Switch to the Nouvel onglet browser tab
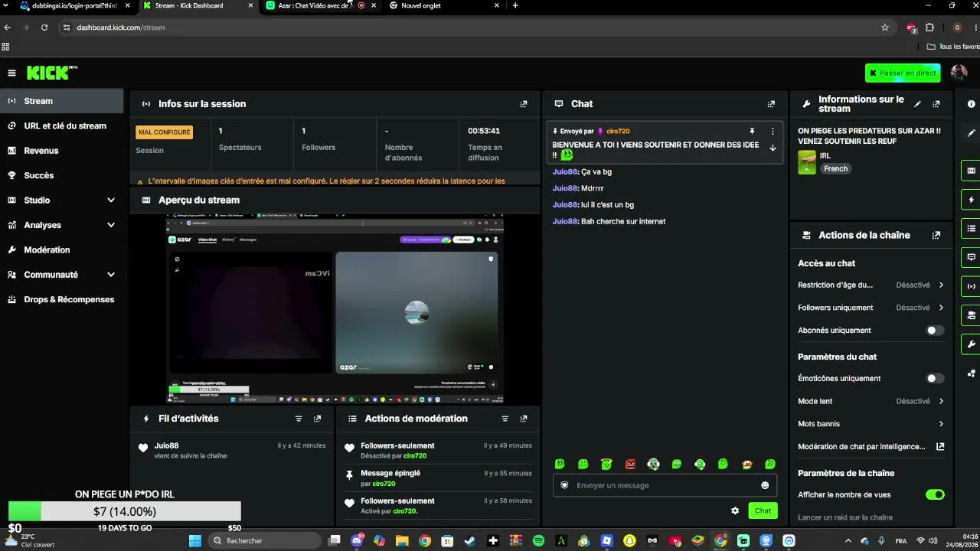The width and height of the screenshot is (980, 551). tap(444, 5)
